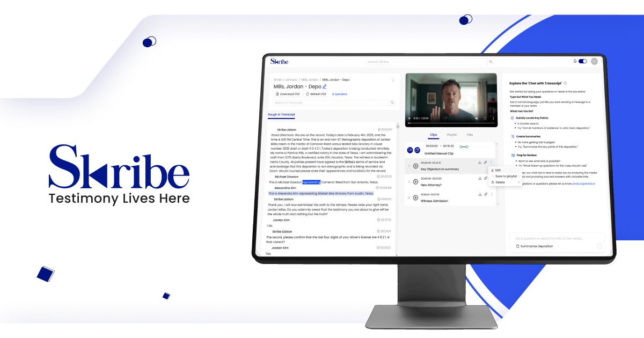Viewport: 644px width, 338px height.
Task: Play the Key Objection to summary clip
Action: [415, 166]
